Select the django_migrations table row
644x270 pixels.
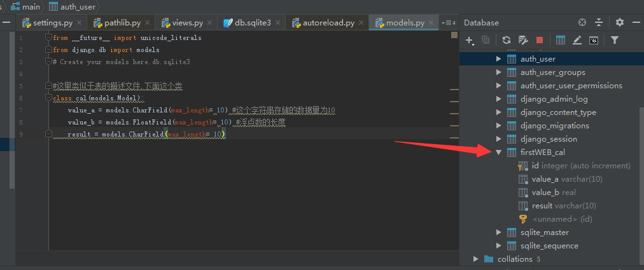[549, 126]
